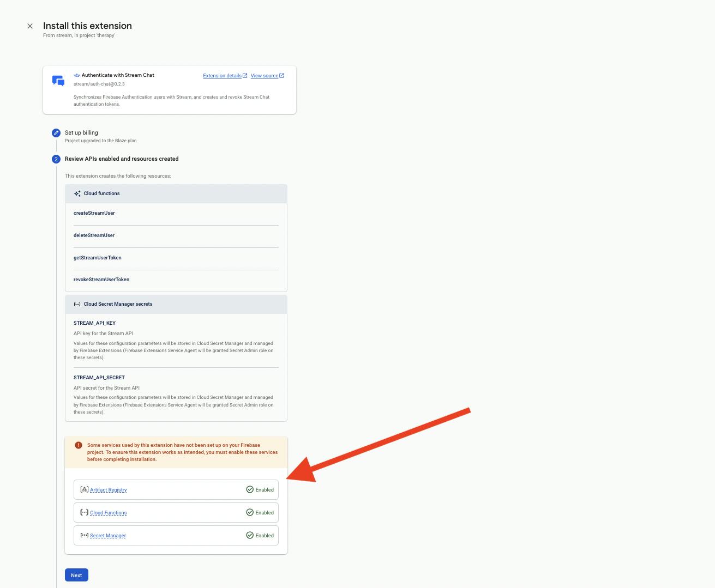This screenshot has height=588, width=715.
Task: Open the View source link
Action: pyautogui.click(x=265, y=76)
